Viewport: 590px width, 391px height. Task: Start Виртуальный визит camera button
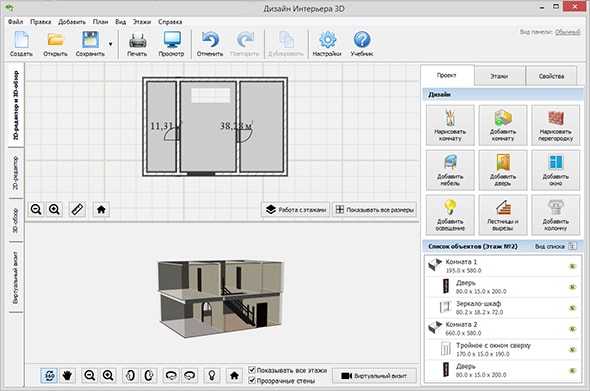[374, 376]
